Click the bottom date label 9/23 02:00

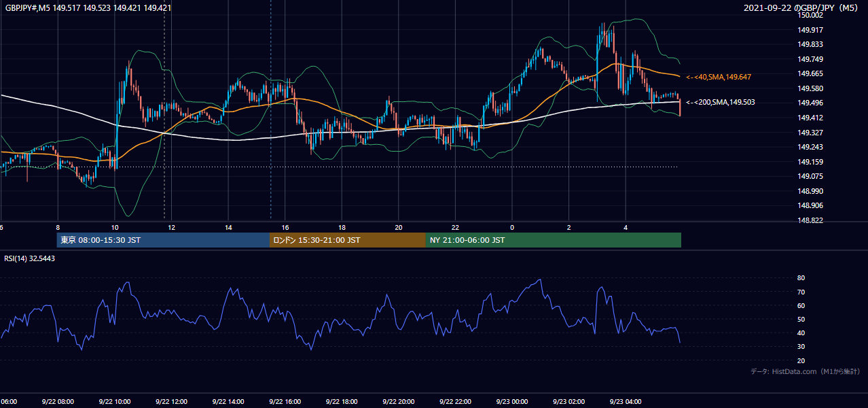(568, 402)
